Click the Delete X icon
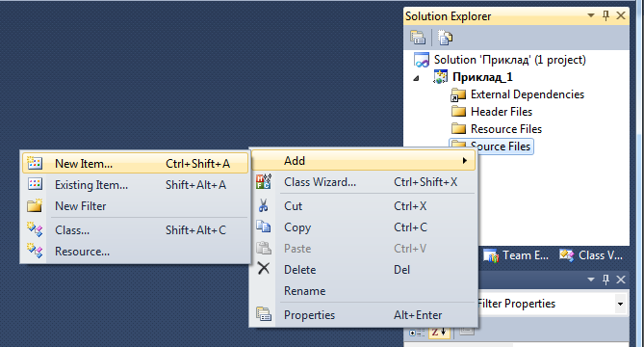Screen dimensions: 644x347 click(x=263, y=269)
